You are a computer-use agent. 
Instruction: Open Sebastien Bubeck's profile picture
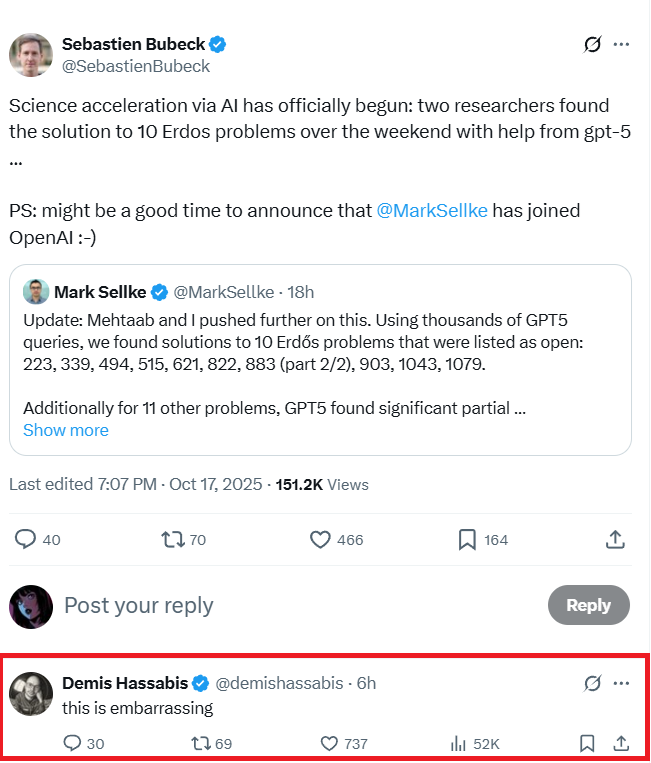click(x=31, y=54)
